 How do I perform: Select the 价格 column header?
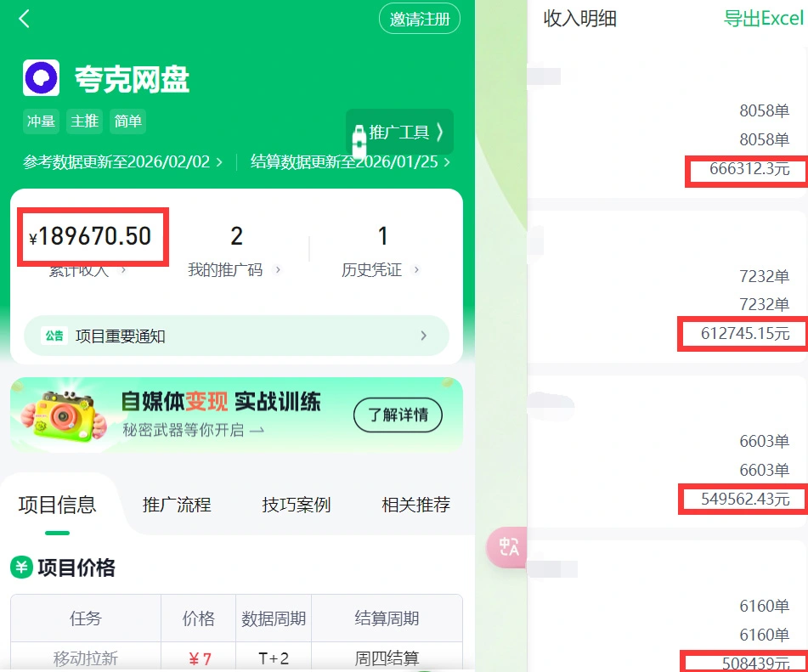[x=199, y=618]
